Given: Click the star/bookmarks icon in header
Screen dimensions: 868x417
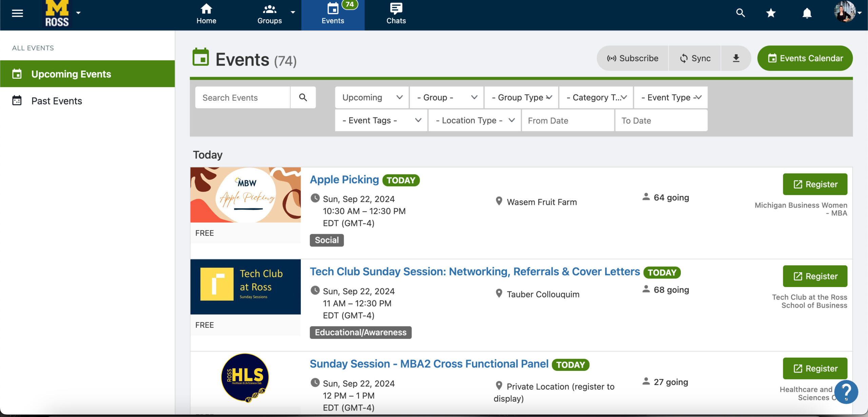Looking at the screenshot, I should (x=771, y=12).
